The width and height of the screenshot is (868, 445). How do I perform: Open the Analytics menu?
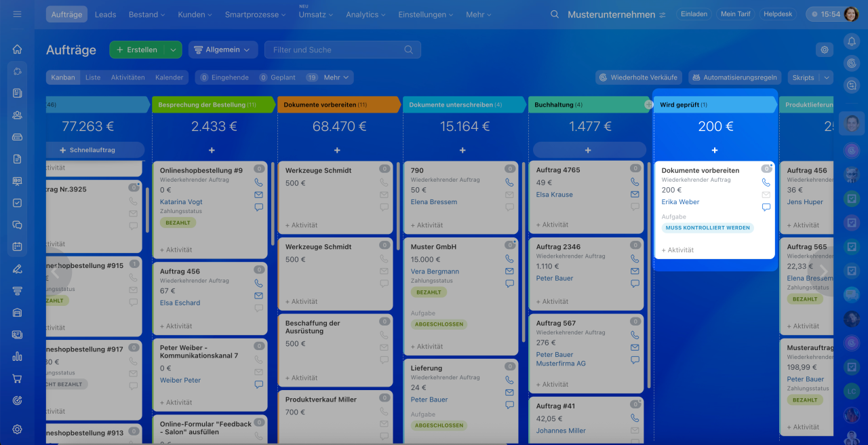tap(366, 14)
